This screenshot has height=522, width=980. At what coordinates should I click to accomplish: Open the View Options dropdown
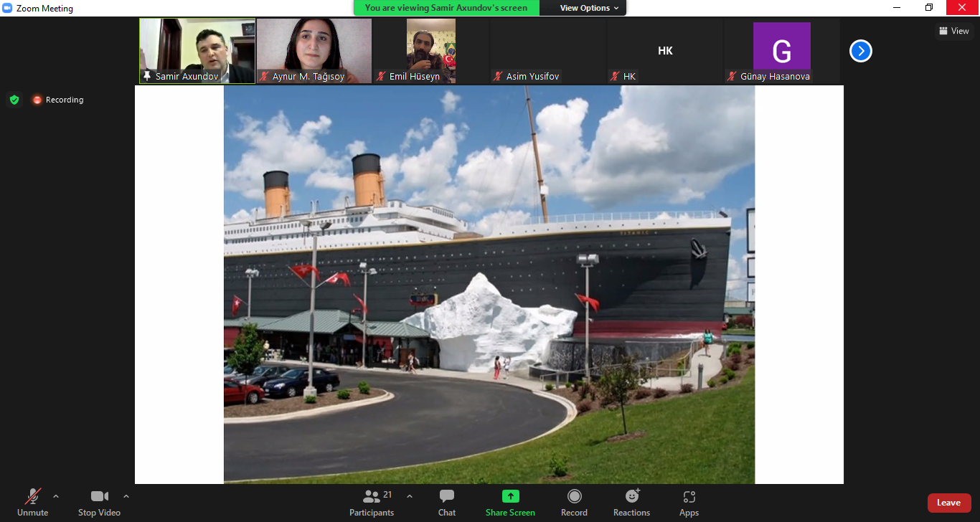pyautogui.click(x=589, y=8)
